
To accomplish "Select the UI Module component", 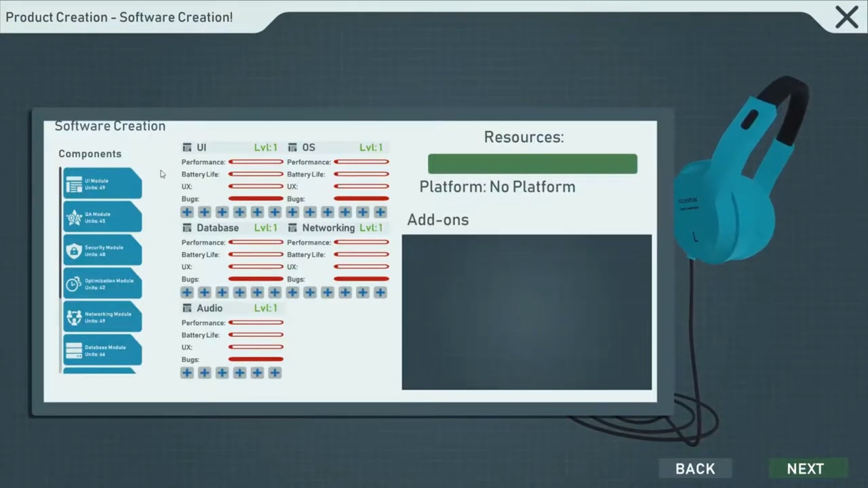I will 102,184.
